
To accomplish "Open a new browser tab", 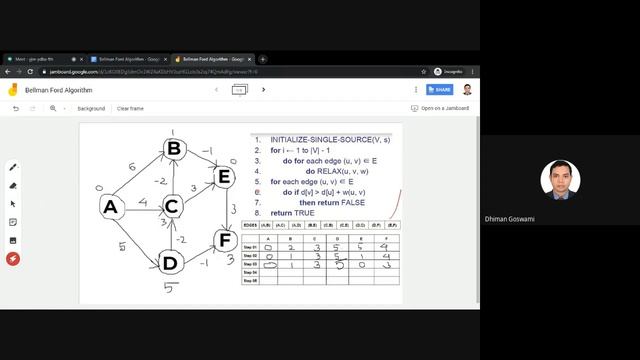I will 263,59.
